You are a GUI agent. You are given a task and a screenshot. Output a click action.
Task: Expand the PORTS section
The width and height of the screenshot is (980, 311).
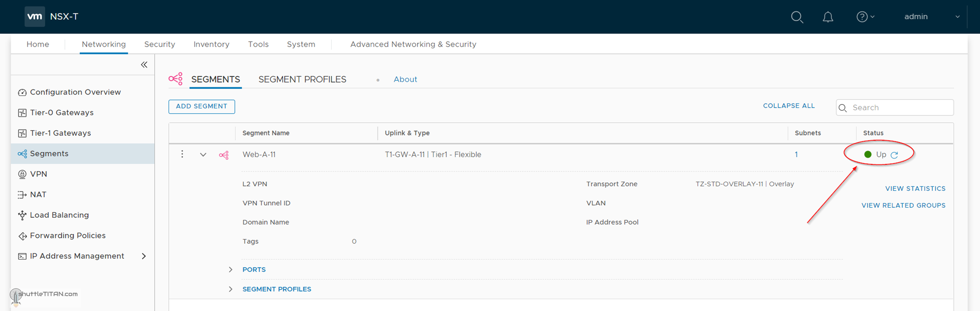[x=230, y=270]
